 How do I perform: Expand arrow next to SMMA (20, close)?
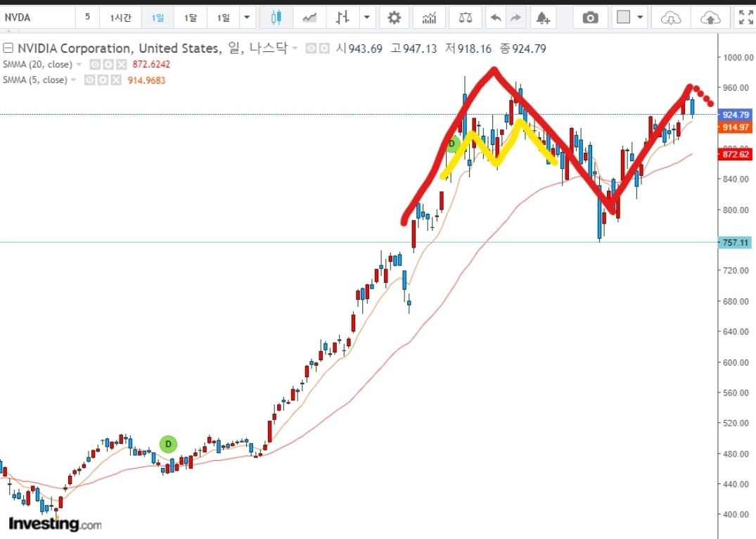[79, 64]
